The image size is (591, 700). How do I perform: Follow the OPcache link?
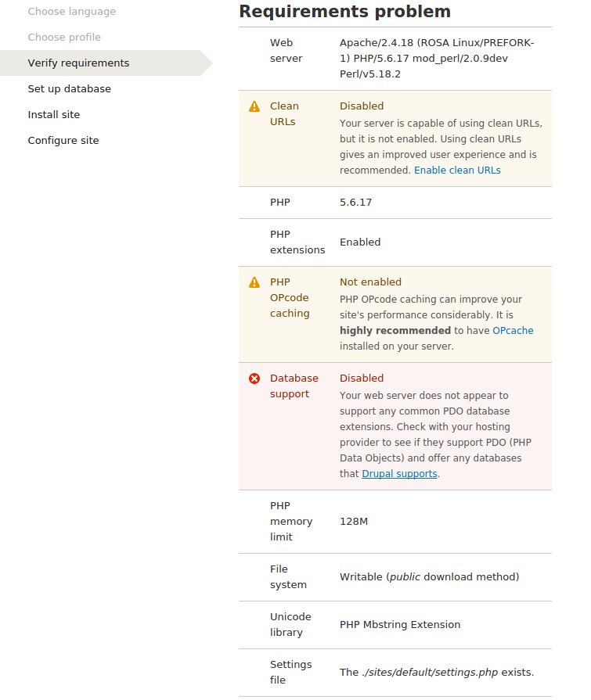click(x=513, y=330)
